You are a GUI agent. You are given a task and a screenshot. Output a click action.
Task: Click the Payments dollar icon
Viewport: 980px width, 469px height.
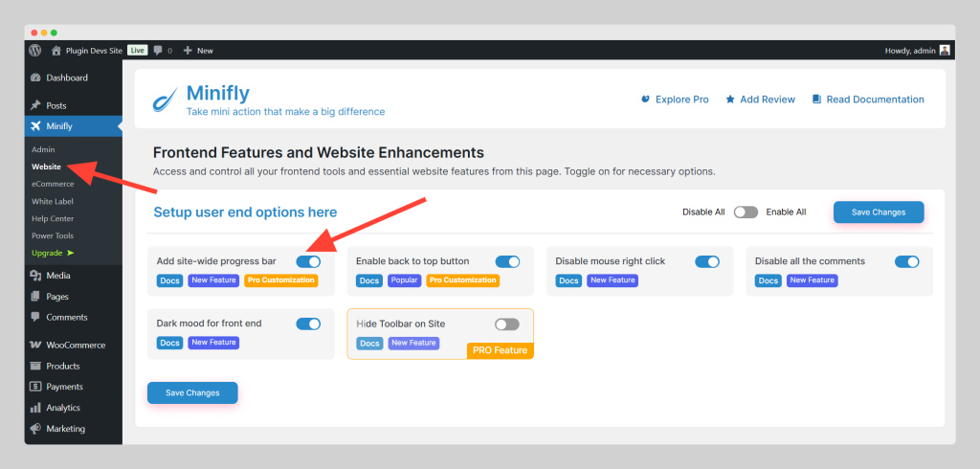click(x=35, y=387)
